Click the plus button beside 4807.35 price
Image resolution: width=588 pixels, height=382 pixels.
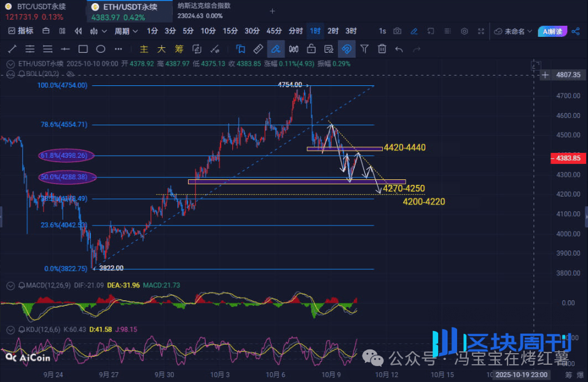tap(546, 74)
